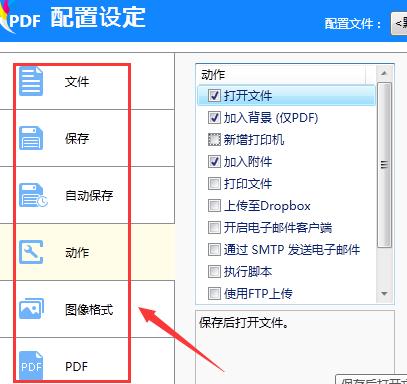
Task: Click the 保存后打开文件。 description text
Action: 244,323
